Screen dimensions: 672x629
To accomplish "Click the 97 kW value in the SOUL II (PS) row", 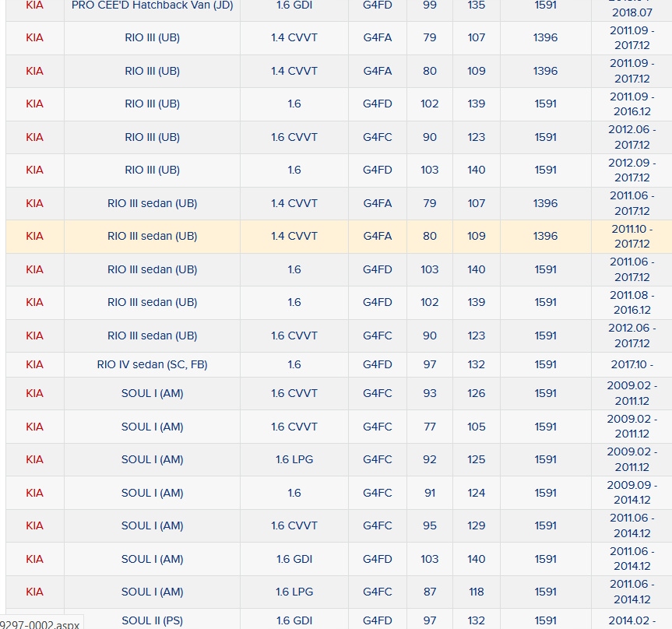I will pos(429,620).
